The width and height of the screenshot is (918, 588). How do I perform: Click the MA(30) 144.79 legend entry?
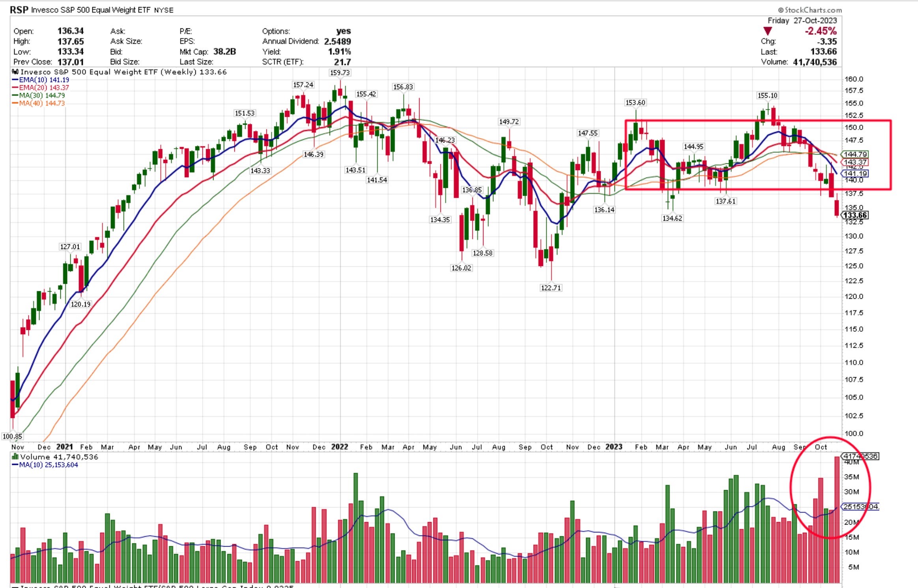point(39,96)
